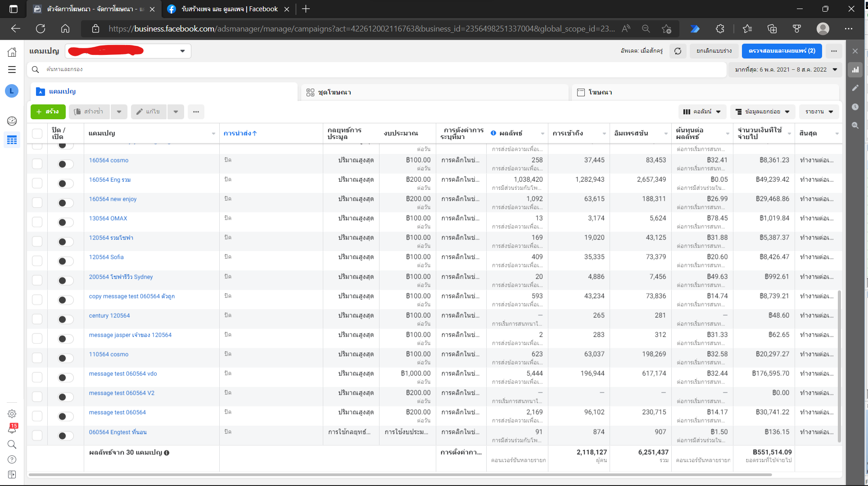868x486 pixels.
Task: Click the browser back arrow
Action: 16,29
